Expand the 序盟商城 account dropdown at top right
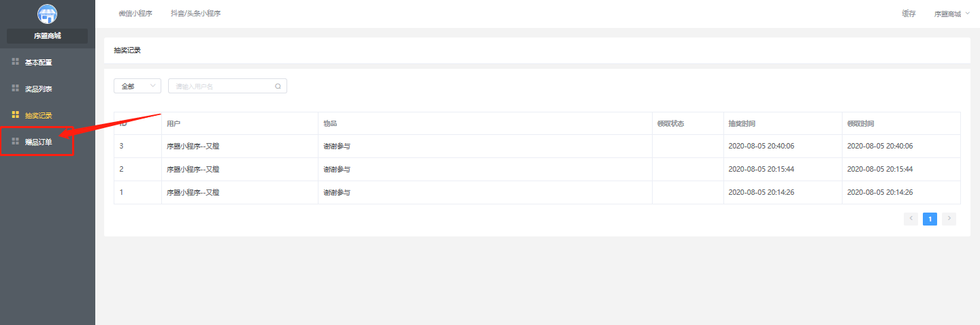Image resolution: width=980 pixels, height=325 pixels. pyautogui.click(x=952, y=14)
